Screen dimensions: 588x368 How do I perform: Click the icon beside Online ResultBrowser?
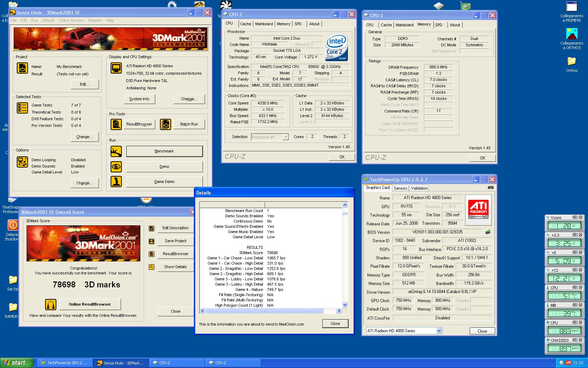tap(51, 304)
